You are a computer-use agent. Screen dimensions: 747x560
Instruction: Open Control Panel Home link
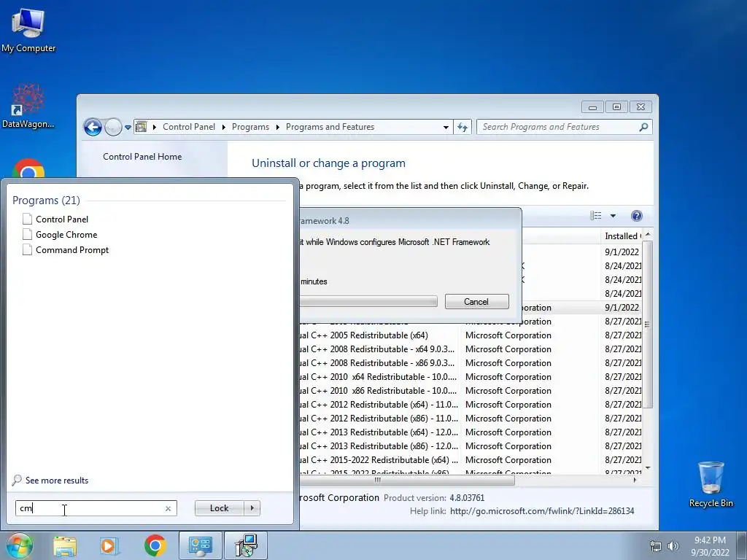[142, 156]
